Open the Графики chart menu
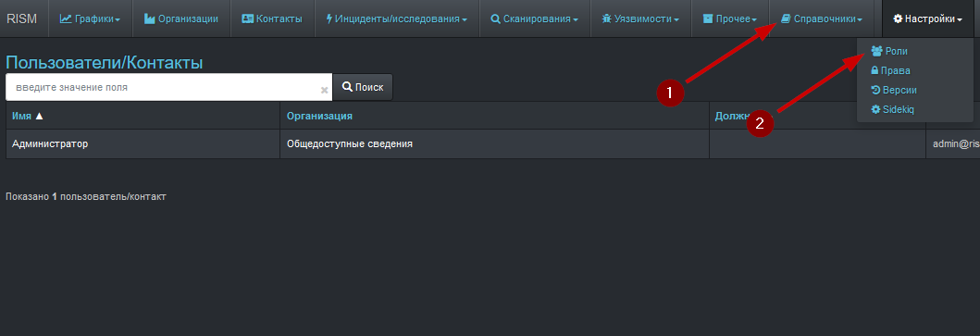The height and width of the screenshot is (336, 980). (90, 19)
